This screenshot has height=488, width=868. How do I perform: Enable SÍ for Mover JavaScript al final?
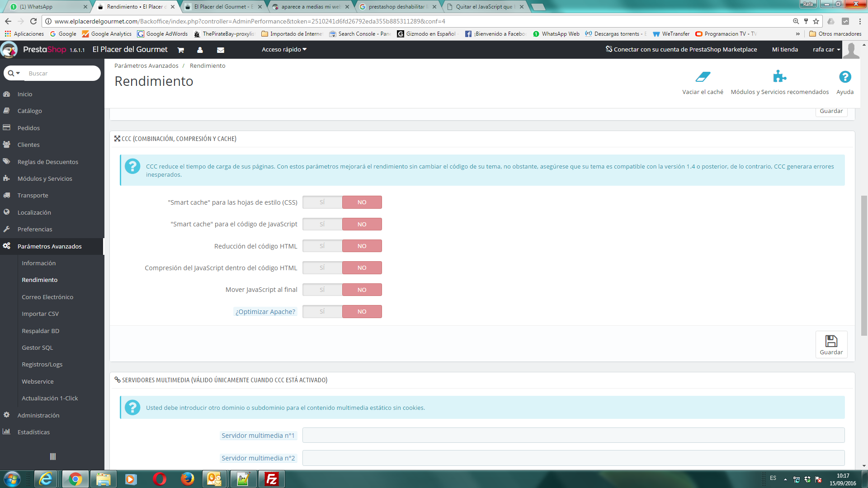pyautogui.click(x=322, y=290)
